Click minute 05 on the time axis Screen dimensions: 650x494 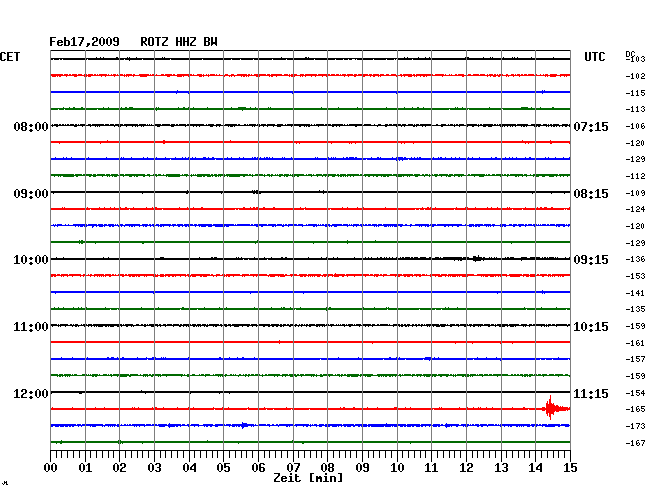pyautogui.click(x=223, y=468)
